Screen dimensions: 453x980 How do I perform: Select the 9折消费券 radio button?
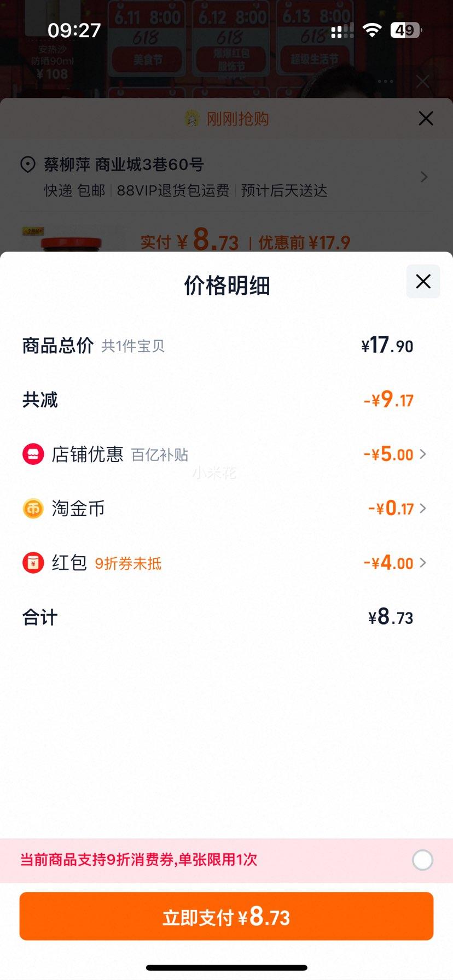422,860
